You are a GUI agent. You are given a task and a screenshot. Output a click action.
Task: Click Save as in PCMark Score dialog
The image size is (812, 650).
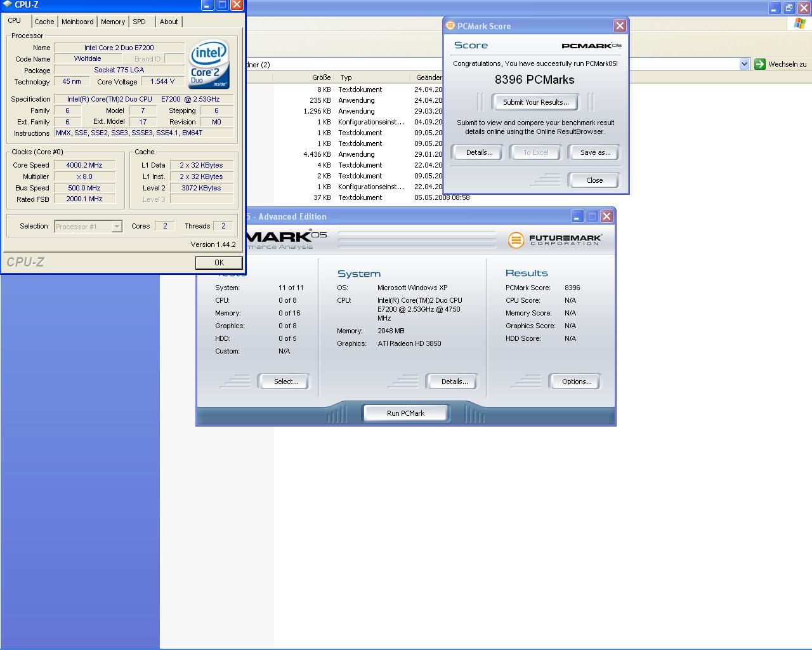(x=595, y=152)
